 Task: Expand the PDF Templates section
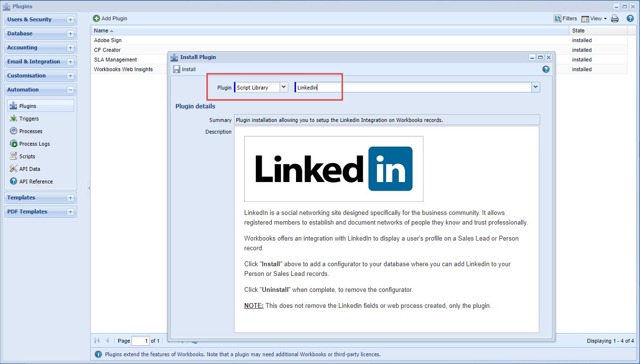70,212
